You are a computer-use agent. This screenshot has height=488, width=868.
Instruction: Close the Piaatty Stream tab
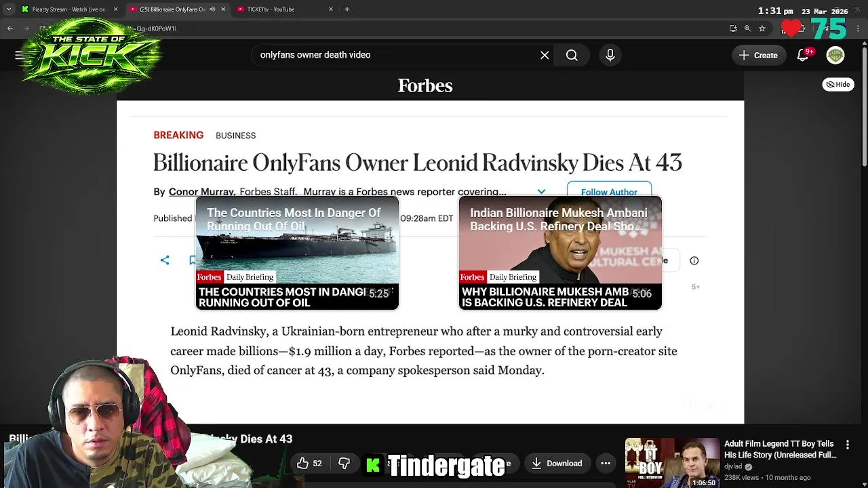click(115, 9)
